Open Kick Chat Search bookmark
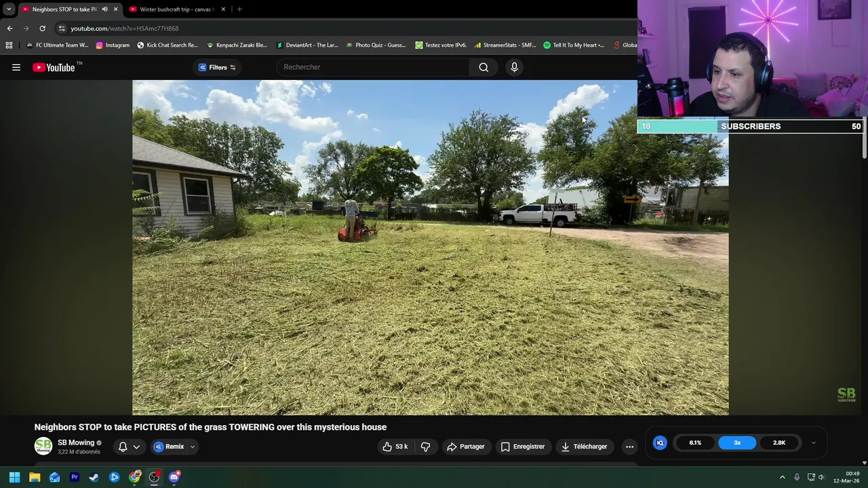868x488 pixels. 167,45
